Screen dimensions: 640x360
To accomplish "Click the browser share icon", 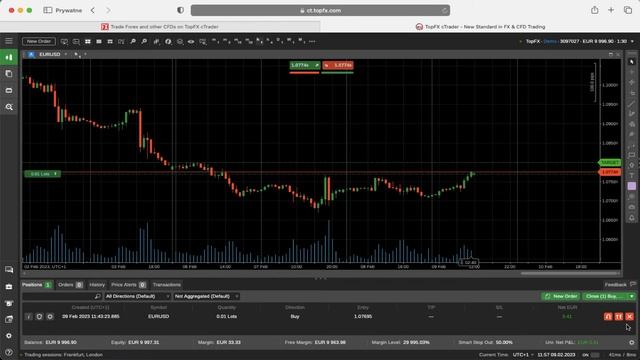I will point(595,10).
